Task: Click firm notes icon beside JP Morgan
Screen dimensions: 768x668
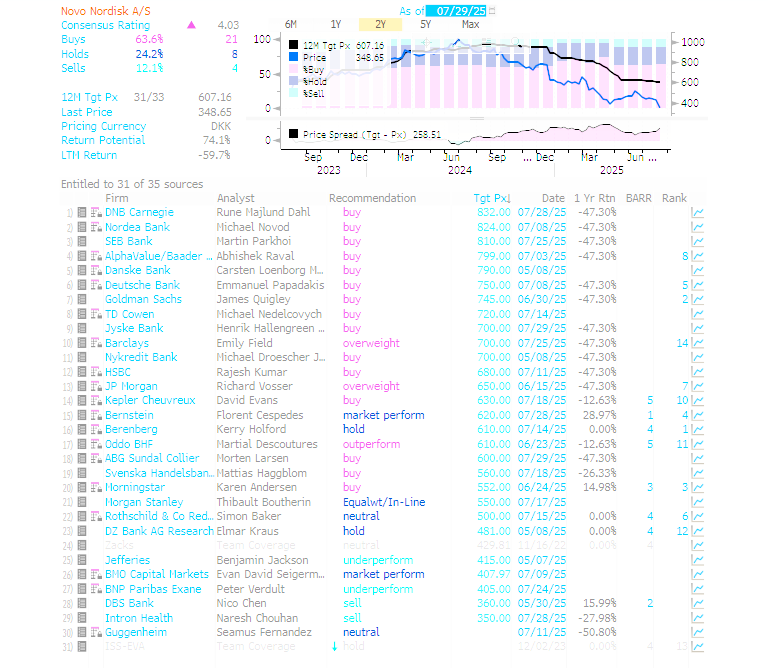Action: point(96,386)
